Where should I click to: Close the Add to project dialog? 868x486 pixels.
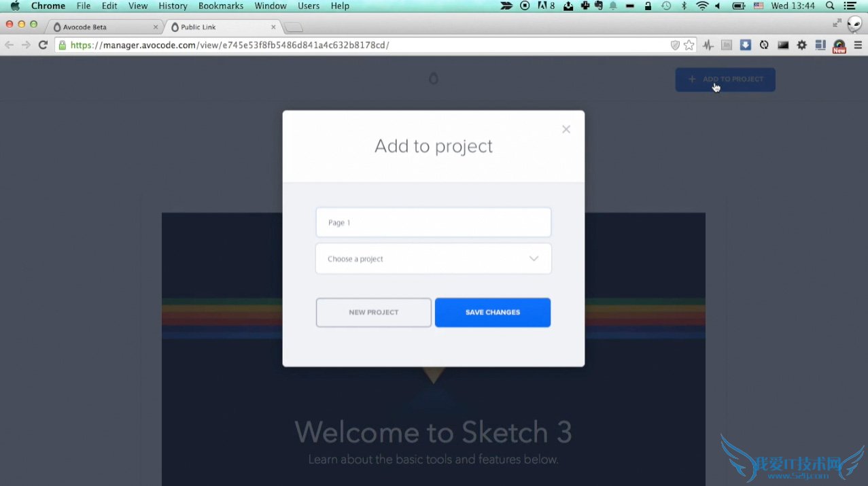pyautogui.click(x=566, y=129)
